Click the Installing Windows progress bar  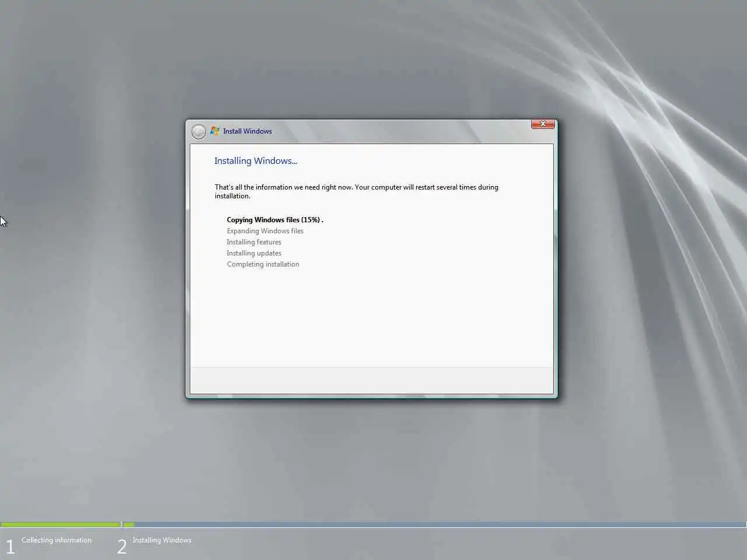(x=434, y=525)
